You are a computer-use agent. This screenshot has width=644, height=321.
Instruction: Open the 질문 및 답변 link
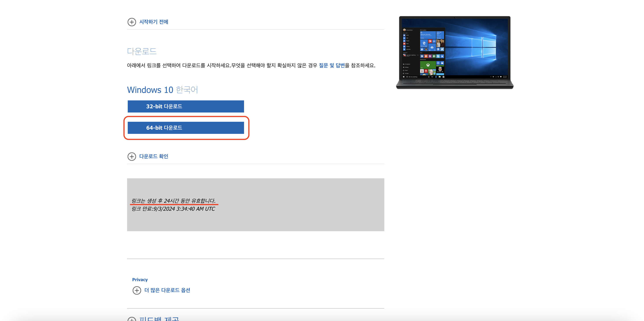click(332, 66)
